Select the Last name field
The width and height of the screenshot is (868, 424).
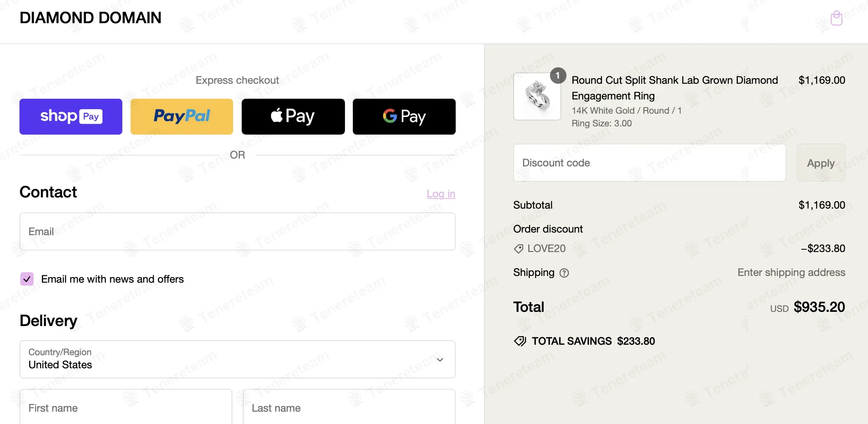[x=349, y=408]
